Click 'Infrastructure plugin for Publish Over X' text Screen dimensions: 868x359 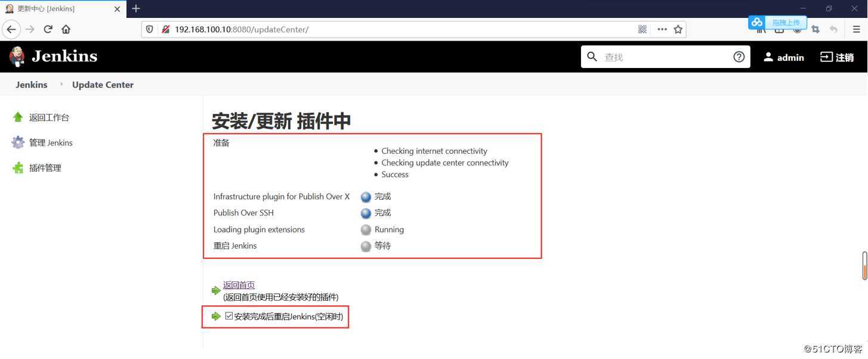[x=282, y=196]
